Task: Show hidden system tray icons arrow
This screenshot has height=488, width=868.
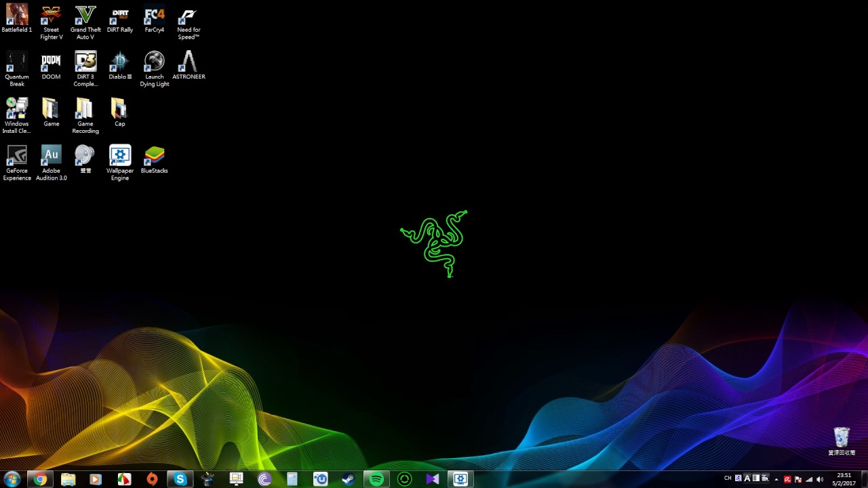Action: (x=776, y=479)
